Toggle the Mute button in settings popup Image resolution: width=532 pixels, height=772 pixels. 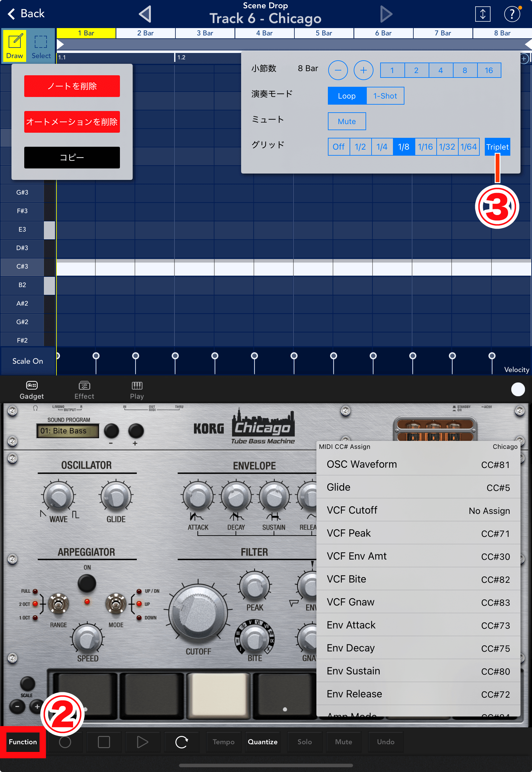click(347, 121)
